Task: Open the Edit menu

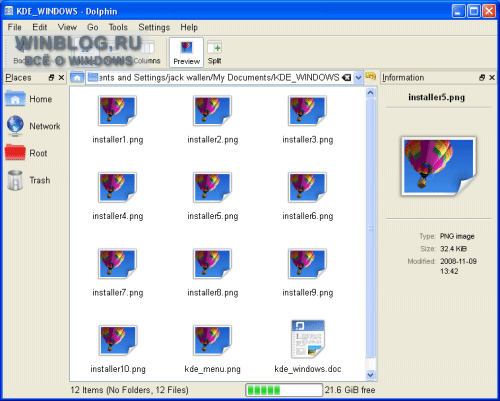Action: tap(39, 27)
